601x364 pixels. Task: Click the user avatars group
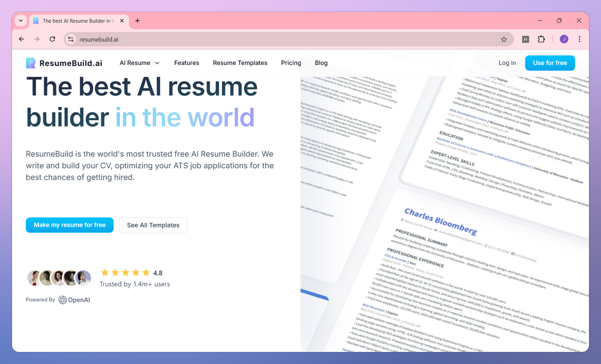point(59,278)
